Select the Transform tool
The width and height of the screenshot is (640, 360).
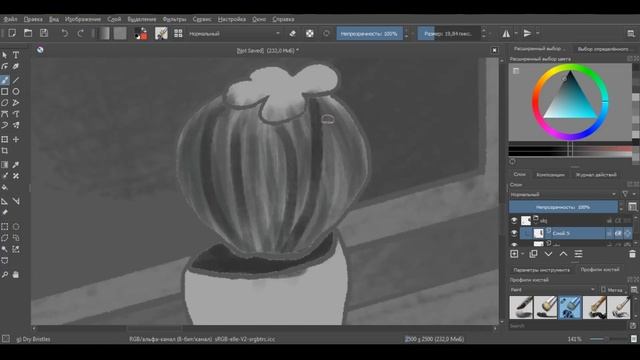(x=4, y=139)
